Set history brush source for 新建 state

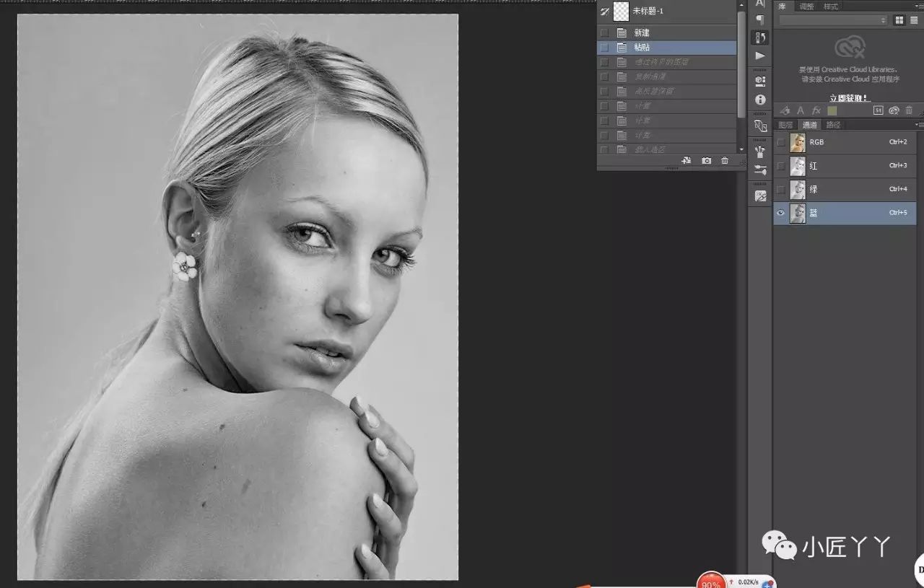[604, 32]
